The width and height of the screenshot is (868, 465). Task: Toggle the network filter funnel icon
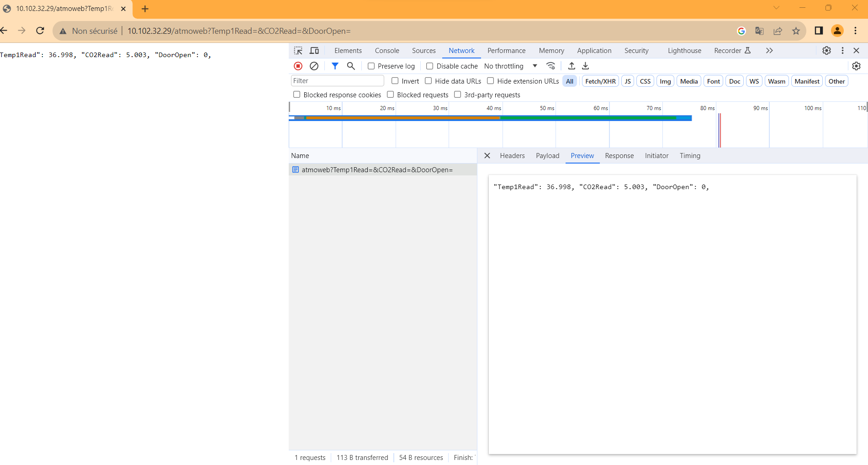[335, 66]
